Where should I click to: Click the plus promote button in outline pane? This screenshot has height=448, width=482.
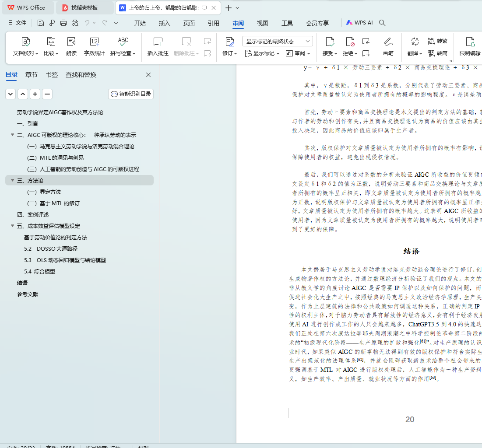click(35, 94)
